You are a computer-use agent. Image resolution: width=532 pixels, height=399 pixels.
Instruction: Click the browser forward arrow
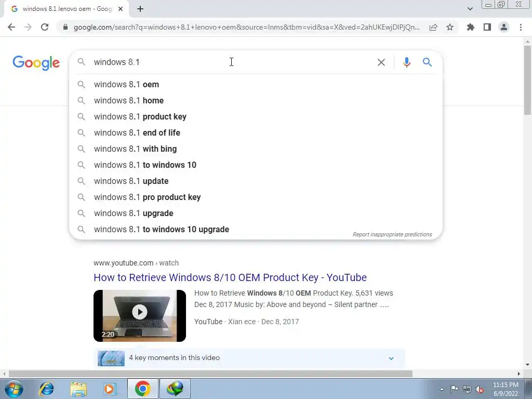[28, 27]
